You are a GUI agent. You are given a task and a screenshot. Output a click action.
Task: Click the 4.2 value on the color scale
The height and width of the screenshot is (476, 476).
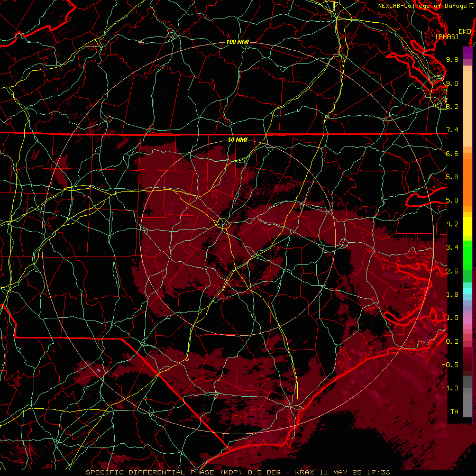coord(452,224)
